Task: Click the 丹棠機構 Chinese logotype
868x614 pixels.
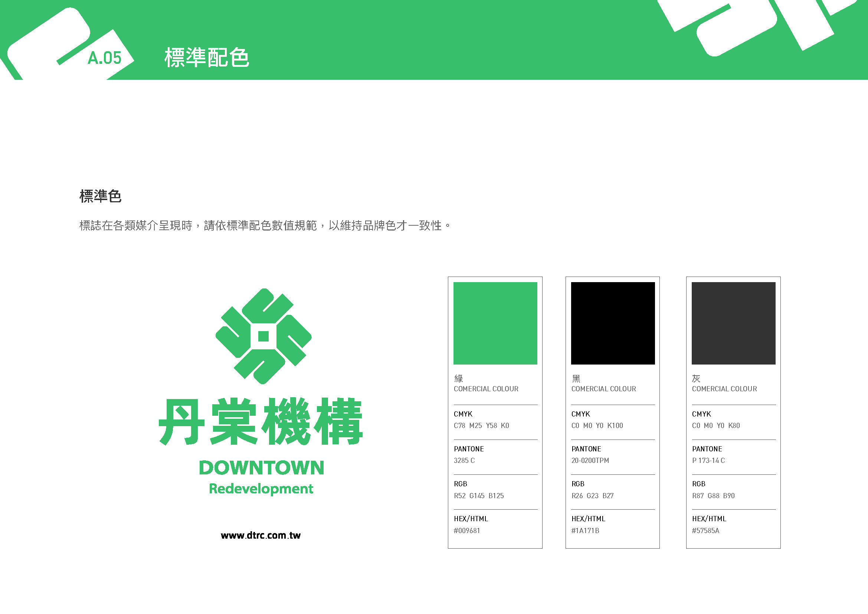Action: pos(261,421)
